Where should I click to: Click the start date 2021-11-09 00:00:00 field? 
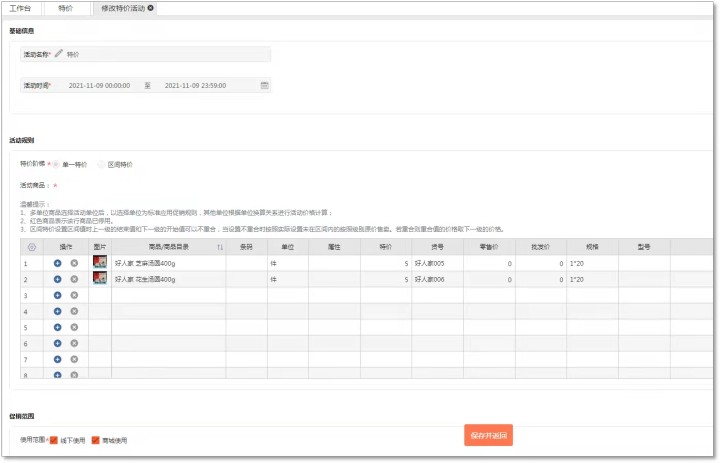pyautogui.click(x=99, y=86)
